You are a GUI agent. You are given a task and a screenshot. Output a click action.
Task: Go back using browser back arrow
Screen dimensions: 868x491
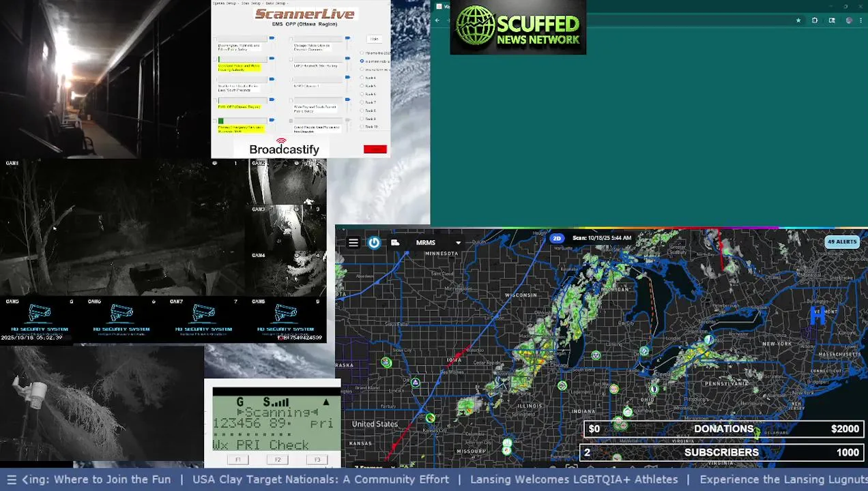(x=437, y=20)
